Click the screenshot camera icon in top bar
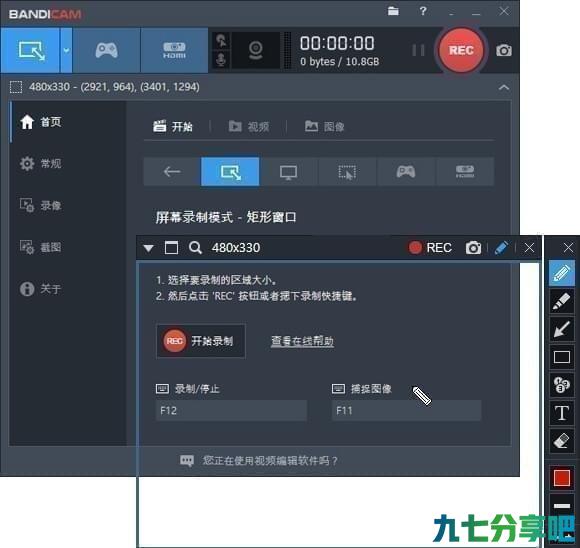The image size is (580, 548). tap(504, 50)
